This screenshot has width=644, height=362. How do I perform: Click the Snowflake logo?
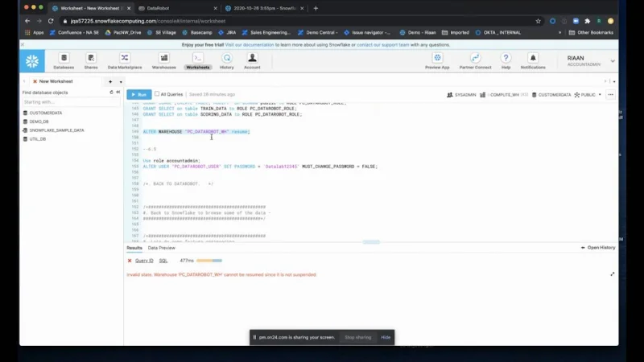click(32, 61)
